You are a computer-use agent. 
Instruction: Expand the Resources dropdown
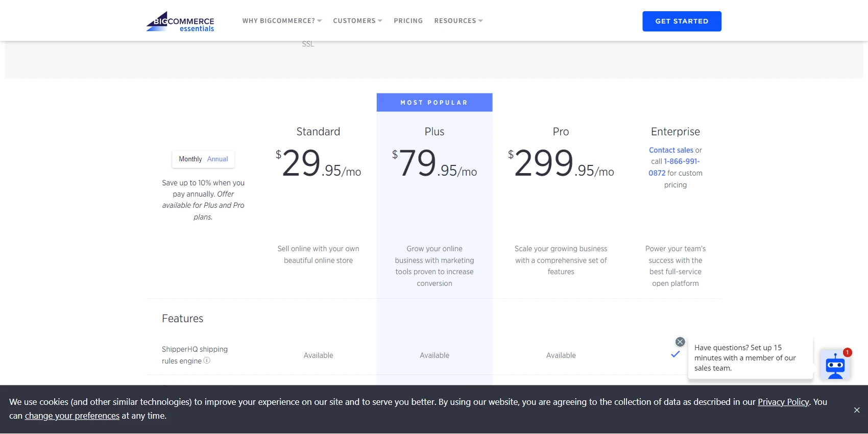[459, 21]
